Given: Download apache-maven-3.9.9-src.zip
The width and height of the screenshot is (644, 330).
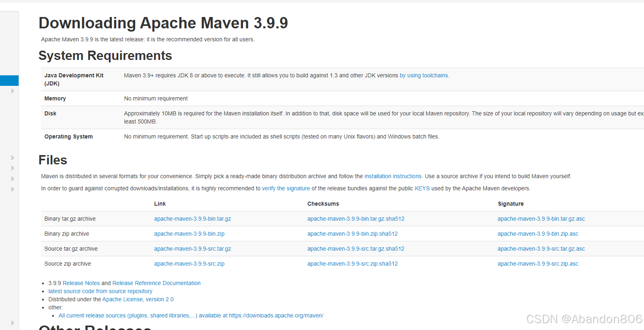Looking at the screenshot, I should tap(189, 264).
